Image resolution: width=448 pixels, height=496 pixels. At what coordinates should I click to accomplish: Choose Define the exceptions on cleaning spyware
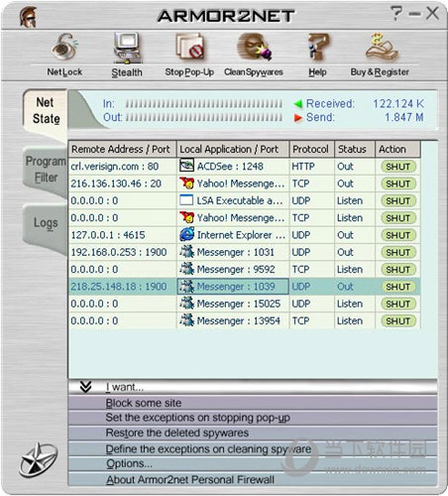coord(253,449)
